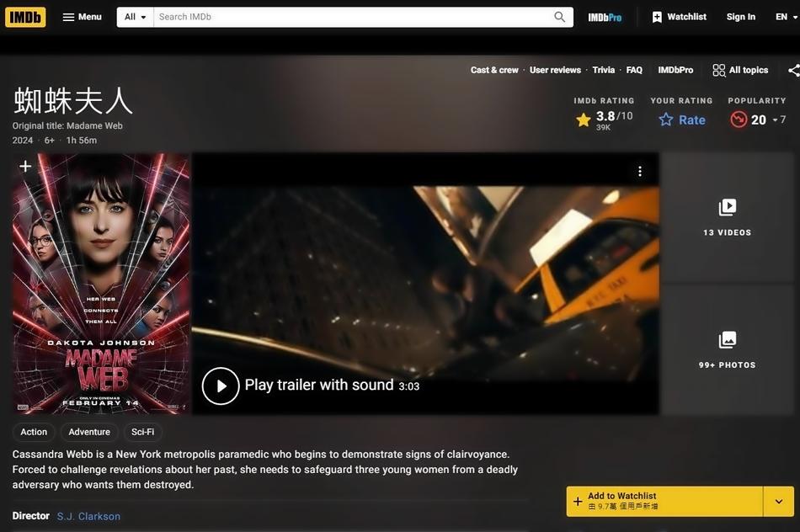Open IMDbPro in the top bar
The width and height of the screenshot is (800, 532).
pyautogui.click(x=605, y=18)
